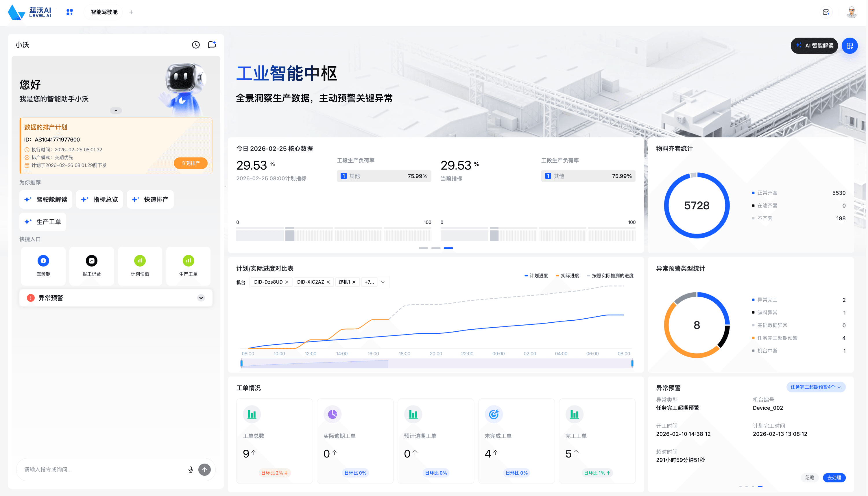Open chat history clock icon

point(196,45)
